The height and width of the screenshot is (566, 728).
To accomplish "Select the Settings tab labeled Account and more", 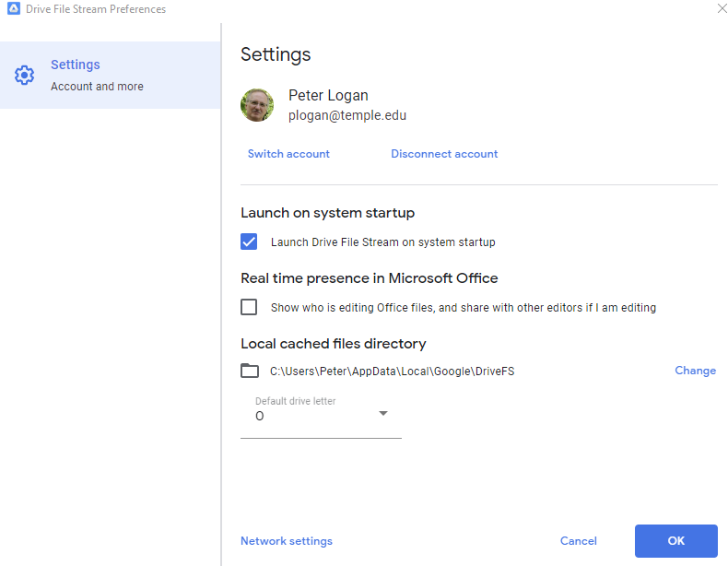I will [x=97, y=75].
